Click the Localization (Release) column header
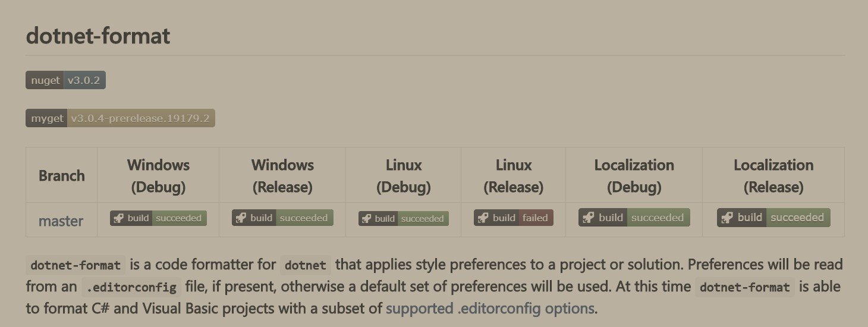The height and width of the screenshot is (327, 868). click(773, 176)
